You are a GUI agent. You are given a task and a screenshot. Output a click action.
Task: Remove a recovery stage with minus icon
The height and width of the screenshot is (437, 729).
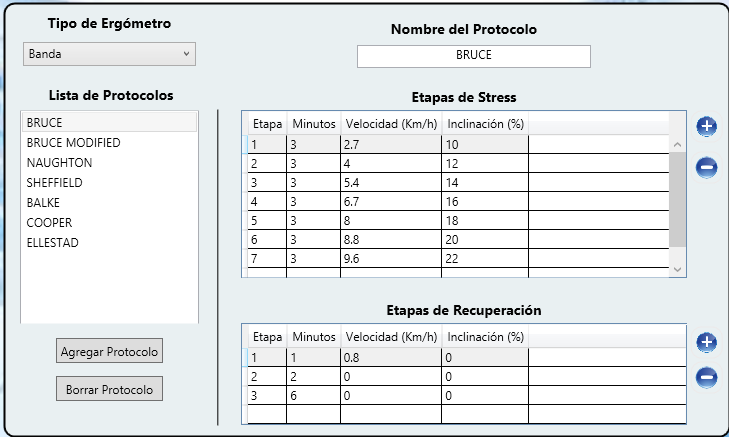pos(707,377)
